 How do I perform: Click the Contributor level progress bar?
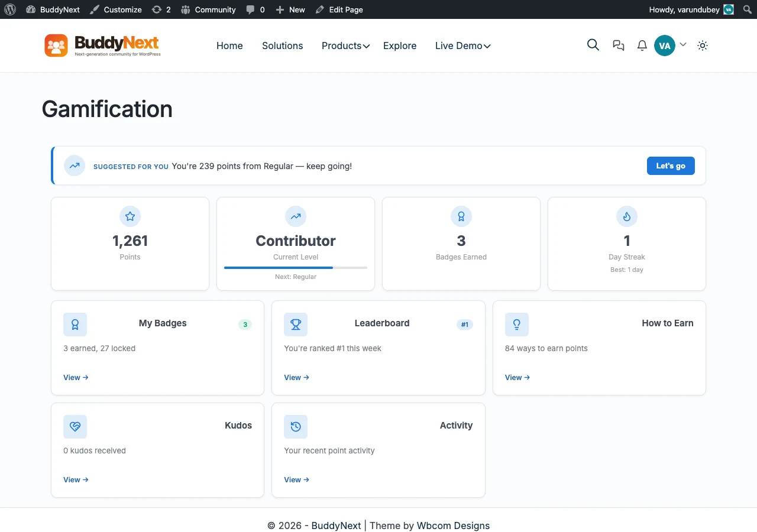296,268
